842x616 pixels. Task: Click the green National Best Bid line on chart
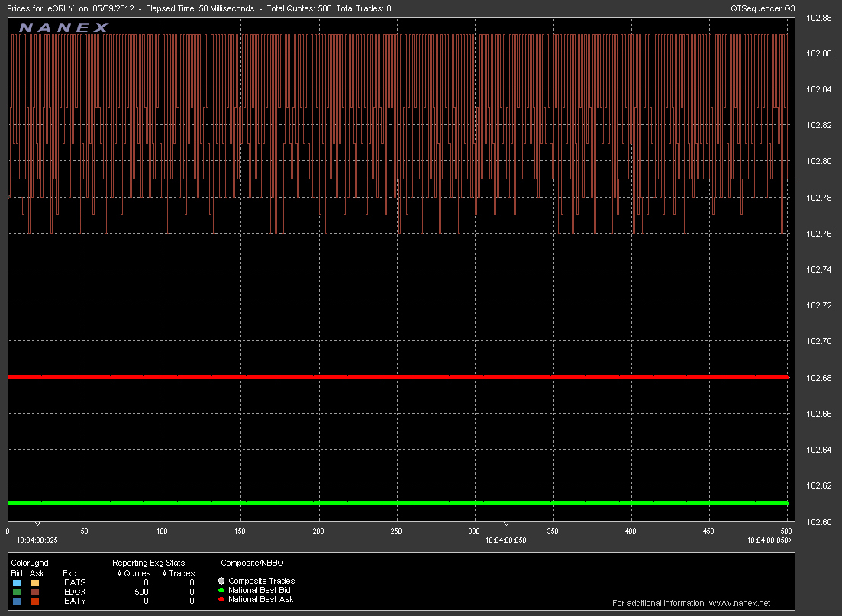(x=398, y=503)
